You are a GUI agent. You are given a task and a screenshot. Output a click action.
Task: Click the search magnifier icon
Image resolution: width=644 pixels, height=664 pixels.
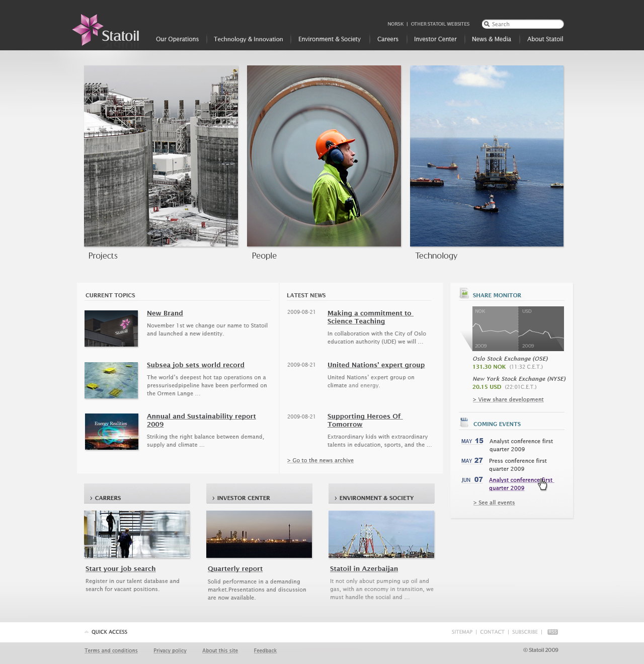[x=487, y=24]
